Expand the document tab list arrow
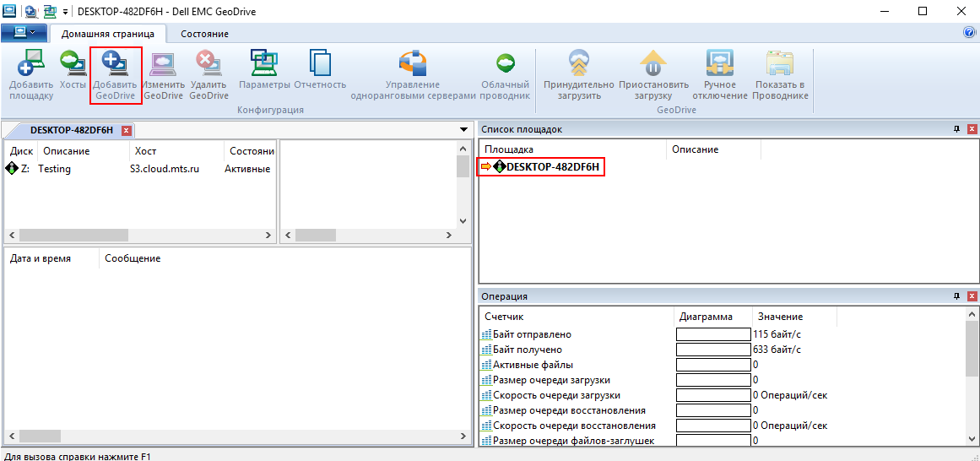 click(x=463, y=130)
